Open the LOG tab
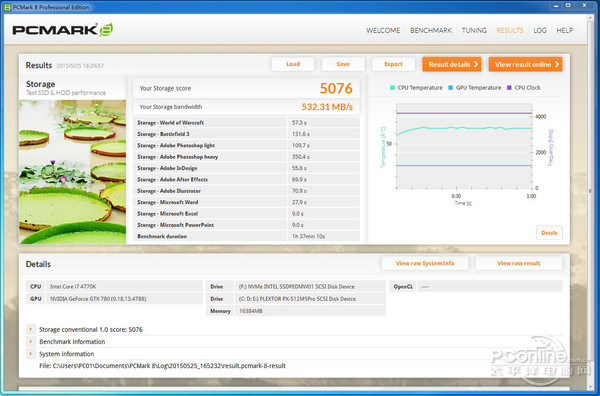The height and width of the screenshot is (396, 600). click(x=540, y=30)
